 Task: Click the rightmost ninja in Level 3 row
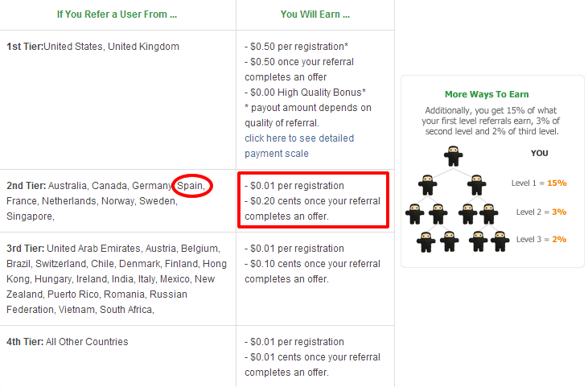(x=500, y=241)
